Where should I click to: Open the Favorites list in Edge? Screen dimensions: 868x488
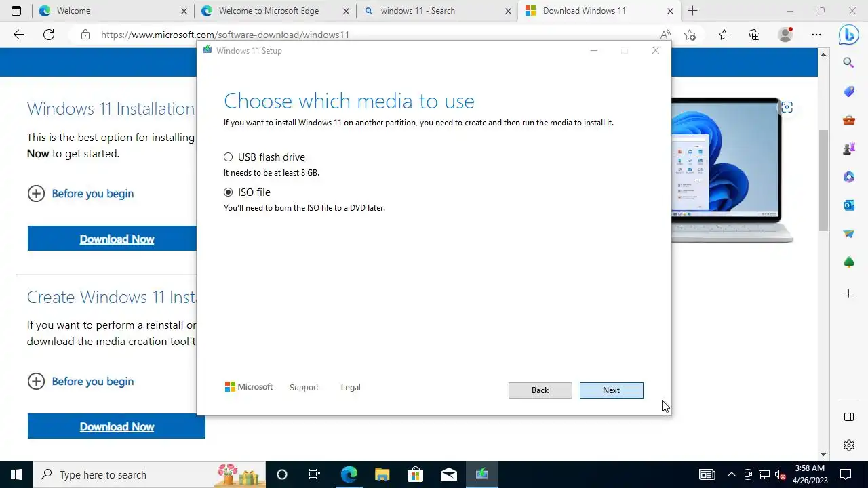[724, 35]
